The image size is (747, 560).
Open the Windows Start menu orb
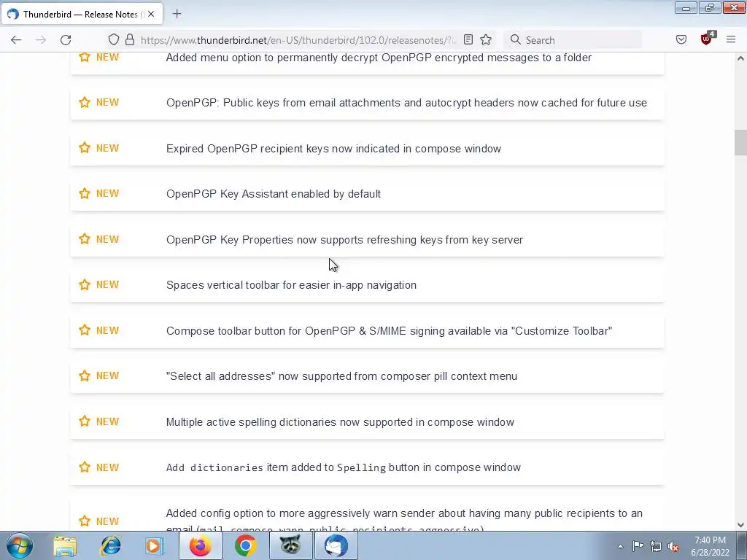(20, 545)
